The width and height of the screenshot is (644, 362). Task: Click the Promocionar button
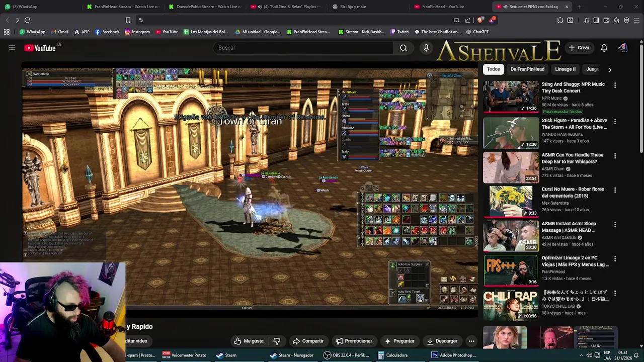pyautogui.click(x=354, y=341)
